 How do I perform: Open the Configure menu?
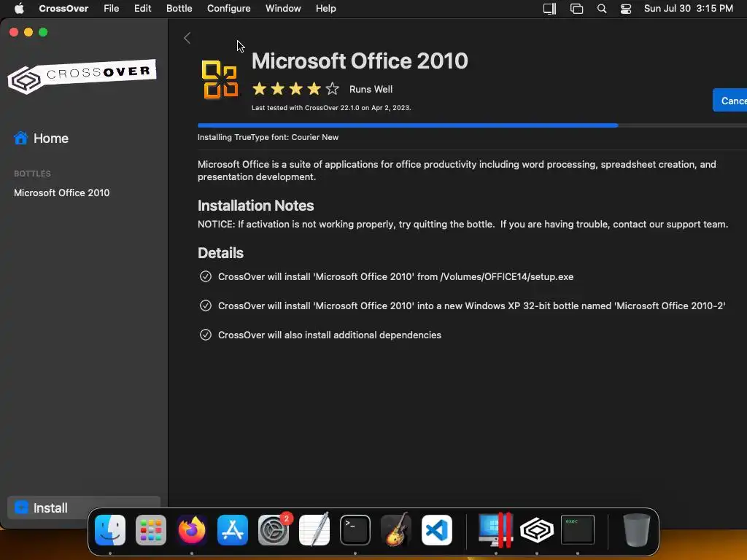coord(228,9)
